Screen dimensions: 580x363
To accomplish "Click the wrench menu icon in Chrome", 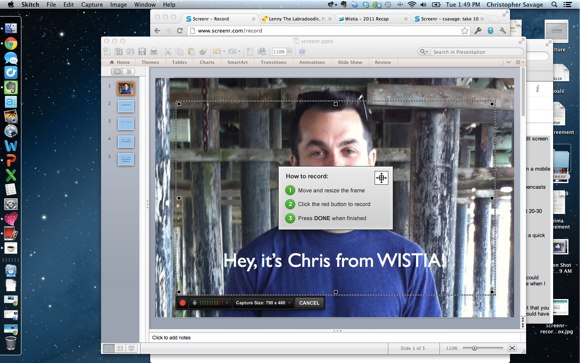I will coord(503,31).
